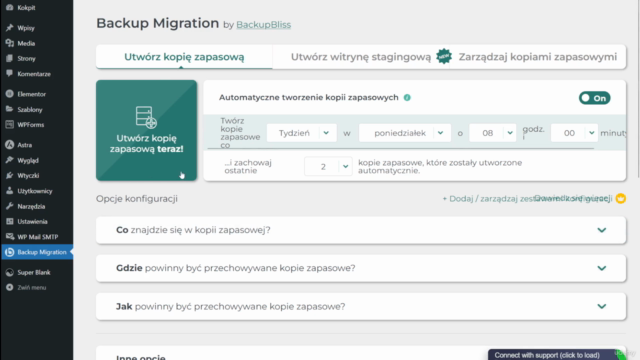The image size is (640, 360).
Task: Click the Wtyczki plug icon
Action: (x=9, y=176)
